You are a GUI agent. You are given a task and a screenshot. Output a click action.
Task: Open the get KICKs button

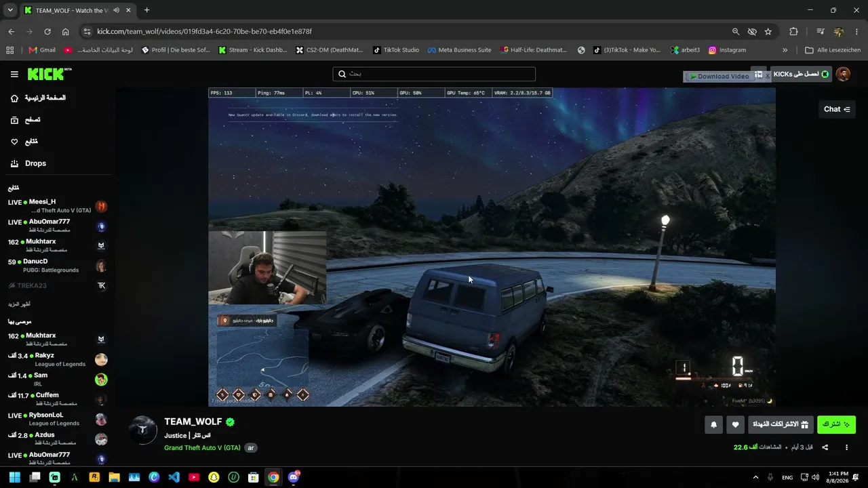(x=801, y=74)
